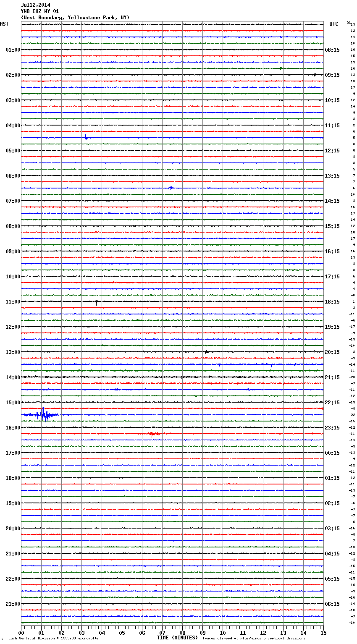
Task: Click the traces clipped footnote text
Action: 254,638
